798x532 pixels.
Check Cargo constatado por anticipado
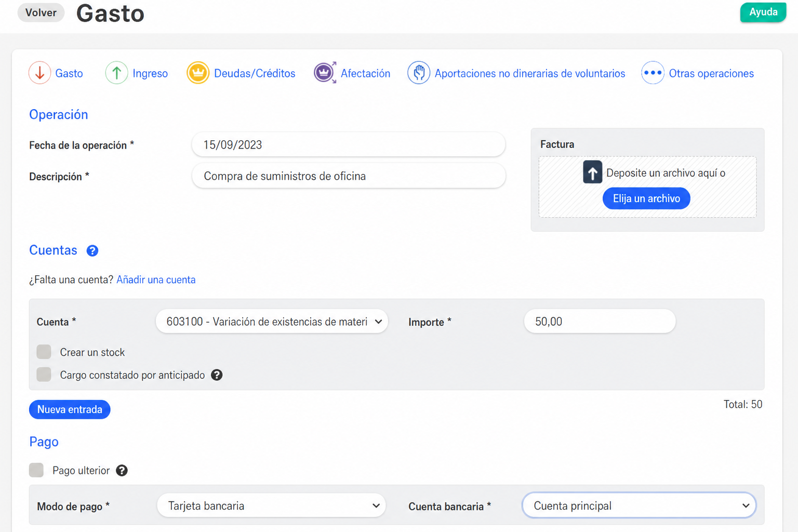(44, 375)
